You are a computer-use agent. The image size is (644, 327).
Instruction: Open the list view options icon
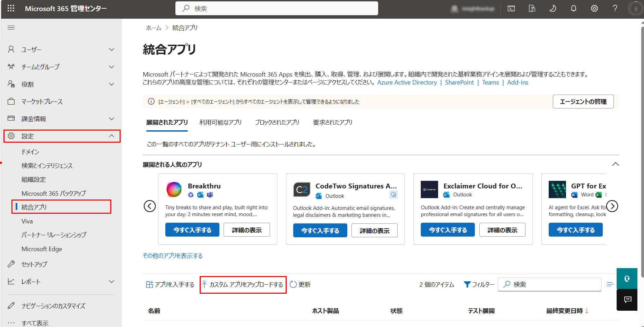(x=610, y=284)
